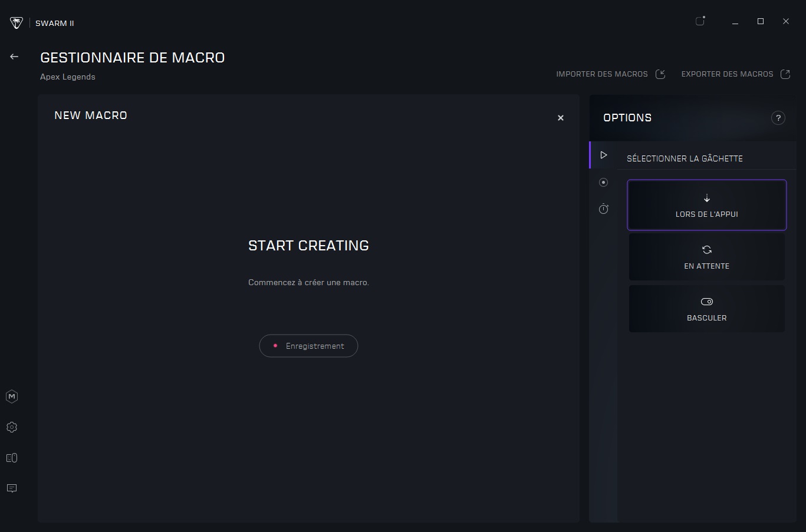Select En attente trigger mode

pyautogui.click(x=707, y=257)
